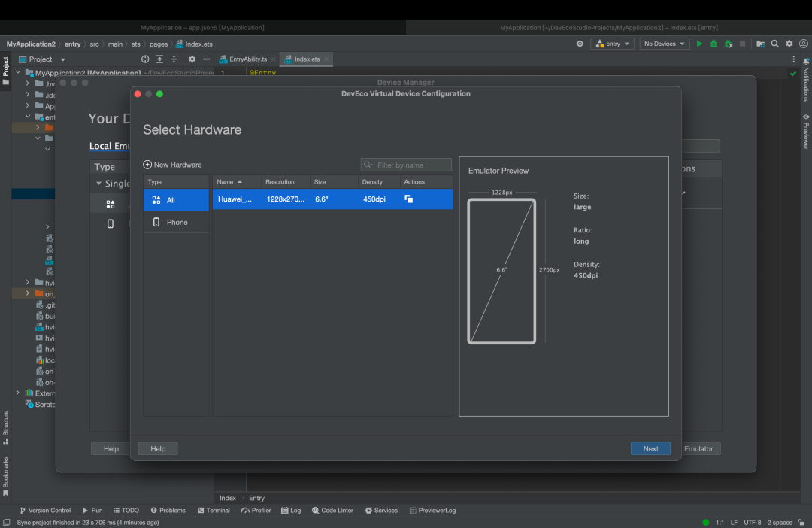
Task: Click the search magnifier in top toolbar
Action: [x=776, y=44]
